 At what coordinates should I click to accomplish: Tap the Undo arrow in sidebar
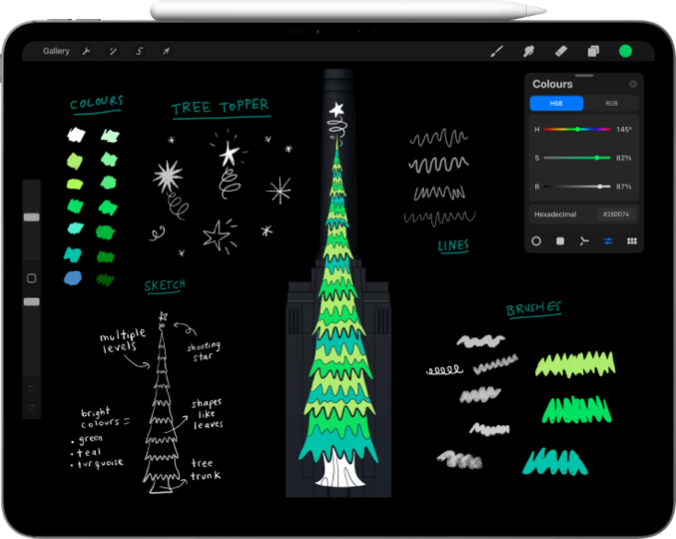pyautogui.click(x=31, y=388)
